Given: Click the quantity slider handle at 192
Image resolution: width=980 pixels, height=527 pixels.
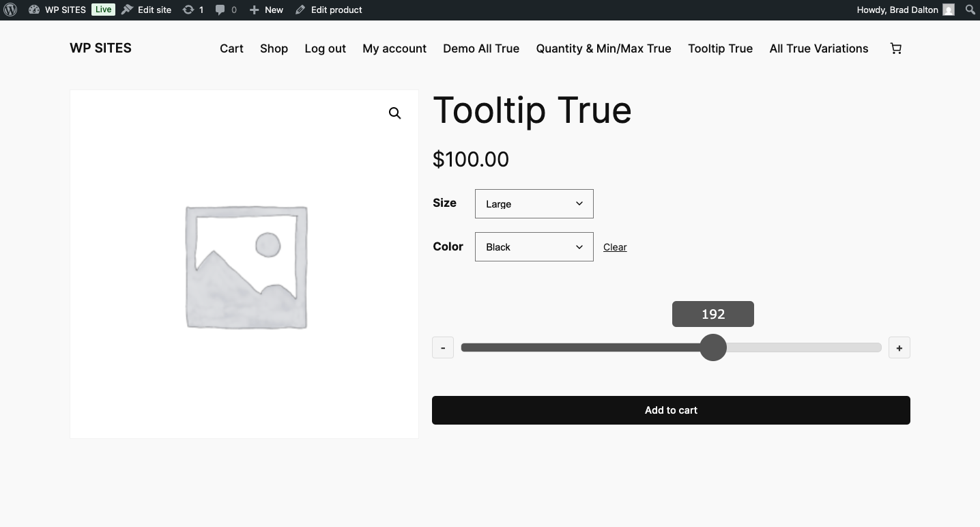Looking at the screenshot, I should (713, 347).
